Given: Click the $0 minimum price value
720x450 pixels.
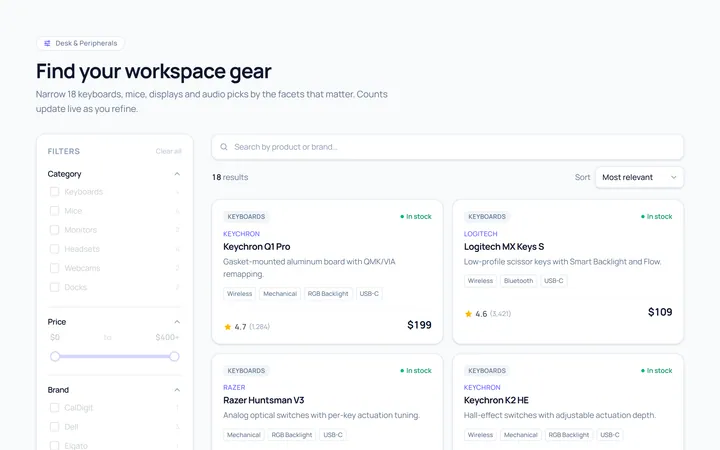Looking at the screenshot, I should (x=55, y=338).
